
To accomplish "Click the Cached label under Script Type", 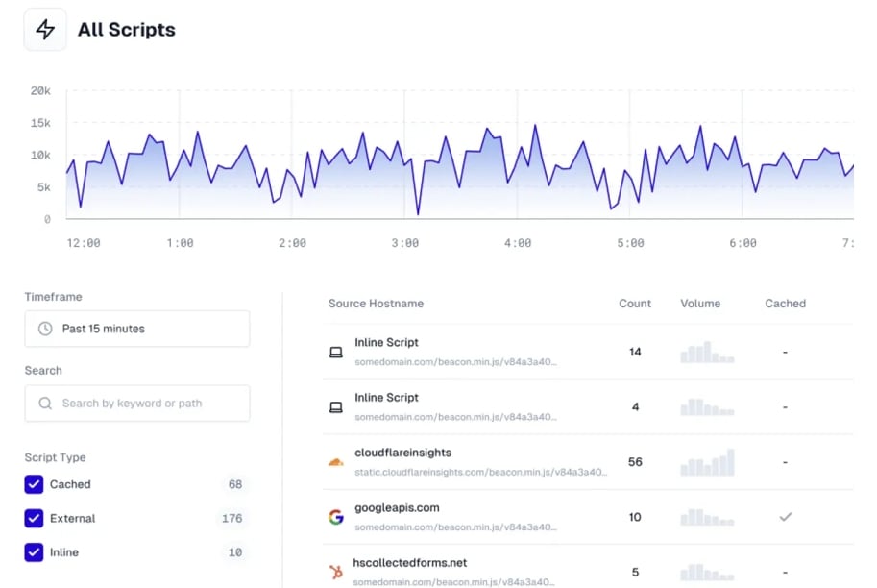I will (70, 484).
